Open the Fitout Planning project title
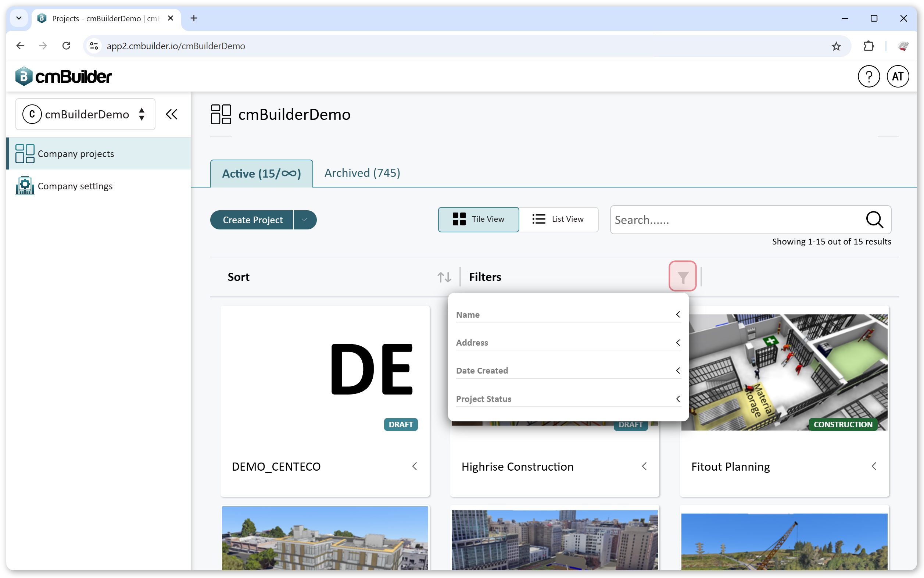The height and width of the screenshot is (578, 924). (730, 466)
